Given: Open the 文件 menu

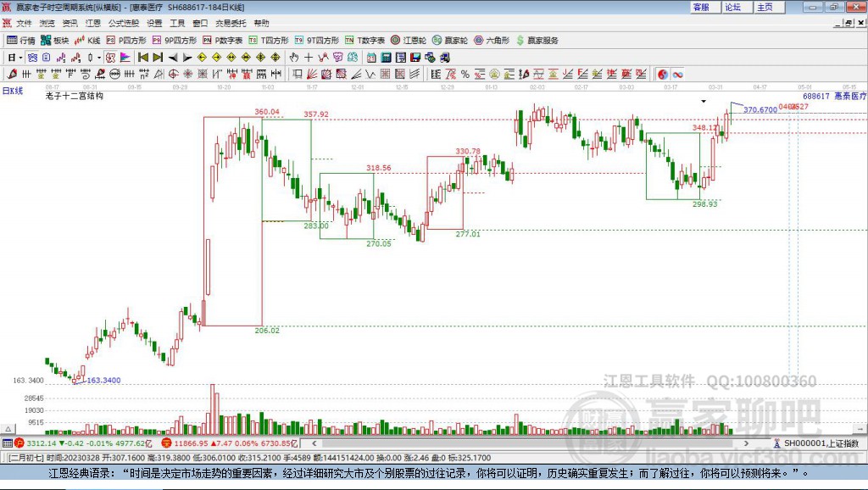Looking at the screenshot, I should [x=24, y=23].
